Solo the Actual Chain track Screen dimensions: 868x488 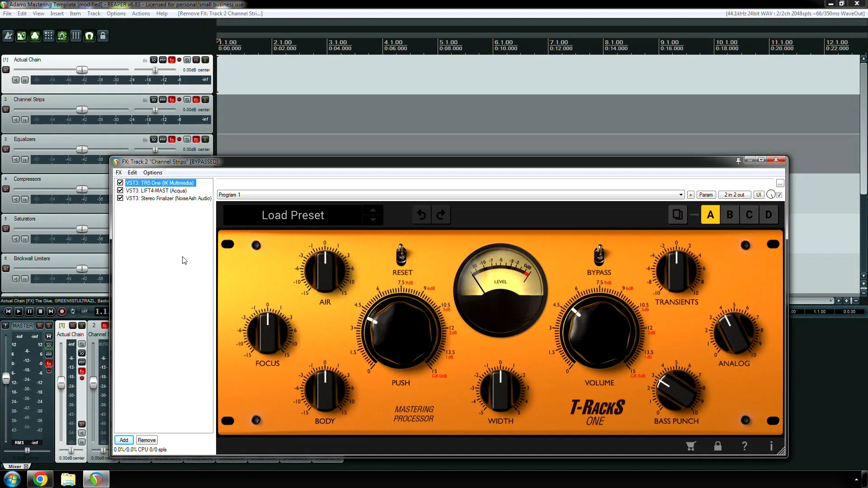pos(205,60)
